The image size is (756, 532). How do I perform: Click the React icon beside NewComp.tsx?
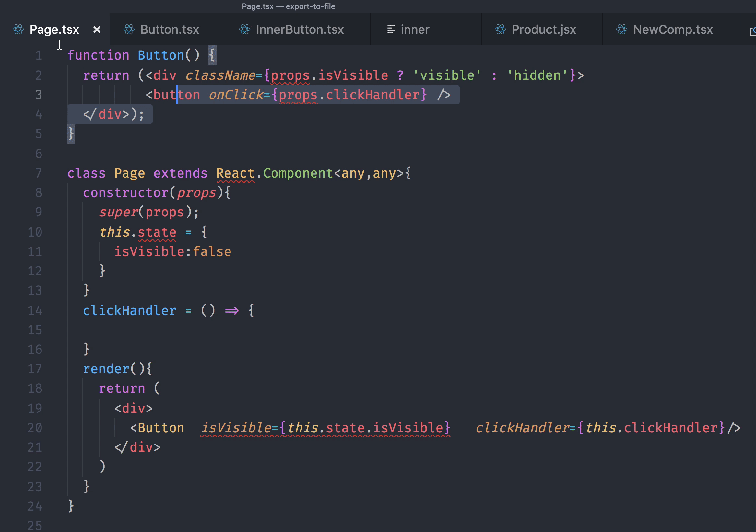pyautogui.click(x=622, y=29)
